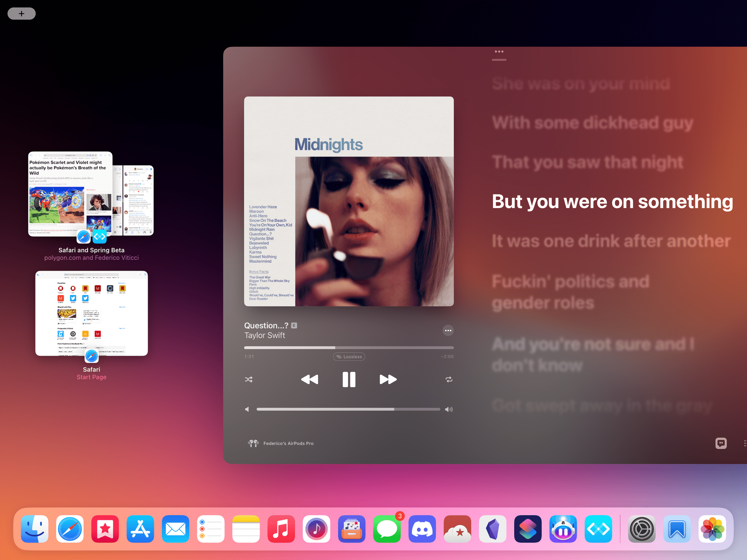Open the App Store dock icon
747x560 pixels.
tap(140, 529)
